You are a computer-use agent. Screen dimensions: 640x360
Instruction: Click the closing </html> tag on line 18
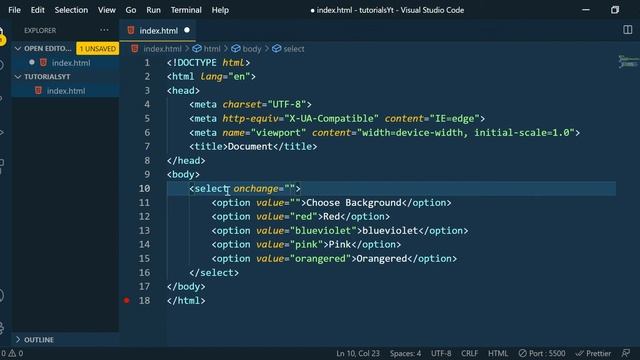click(186, 300)
